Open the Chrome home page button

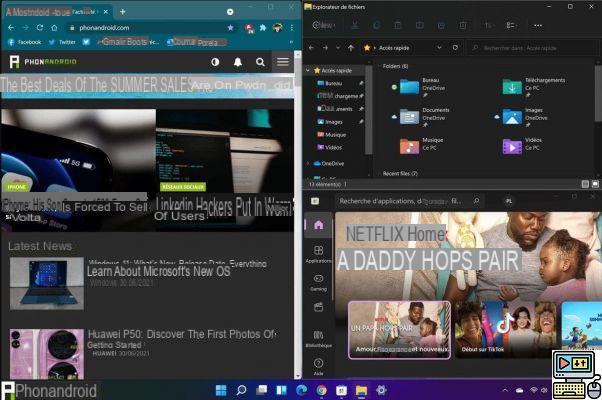54,28
